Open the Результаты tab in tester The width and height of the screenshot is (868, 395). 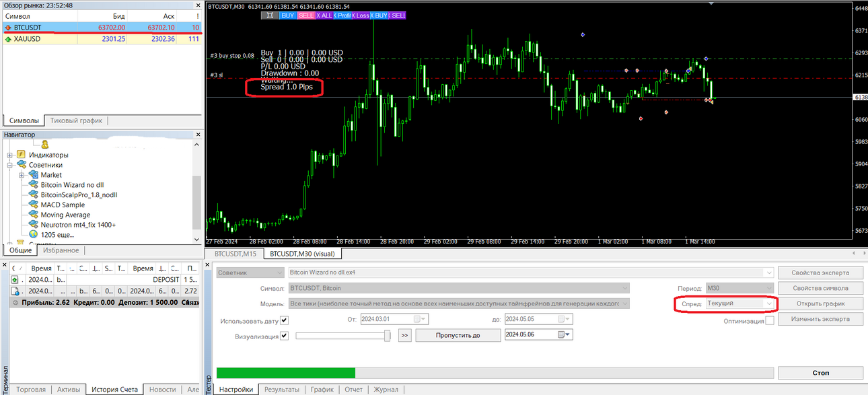[x=281, y=389]
